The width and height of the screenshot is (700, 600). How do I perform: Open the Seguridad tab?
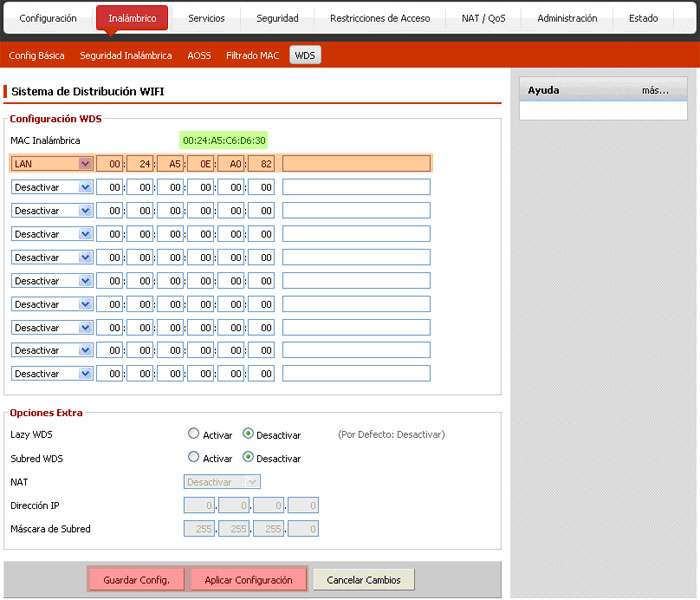(277, 19)
